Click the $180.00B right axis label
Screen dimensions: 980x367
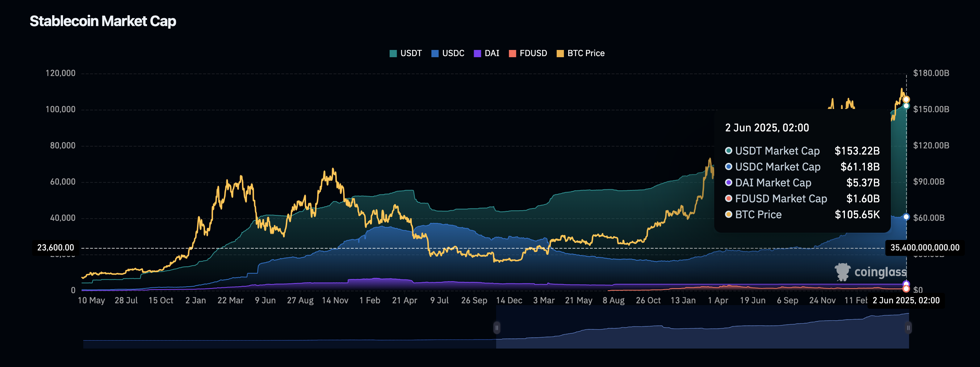[x=931, y=73]
